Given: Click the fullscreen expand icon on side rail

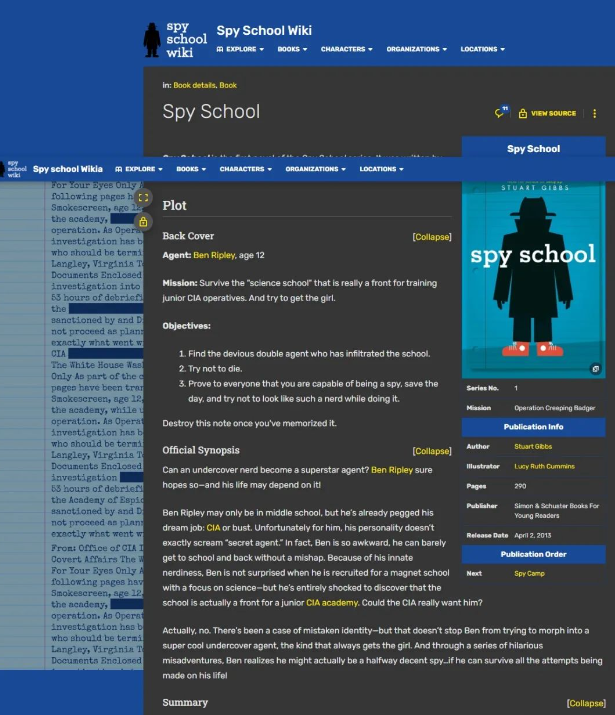Looking at the screenshot, I should (x=143, y=197).
